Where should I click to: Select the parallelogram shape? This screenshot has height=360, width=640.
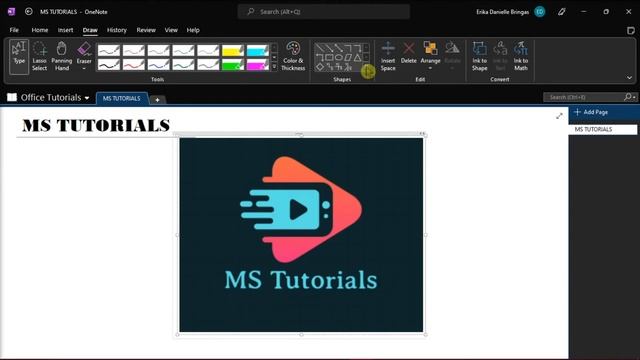tap(348, 58)
